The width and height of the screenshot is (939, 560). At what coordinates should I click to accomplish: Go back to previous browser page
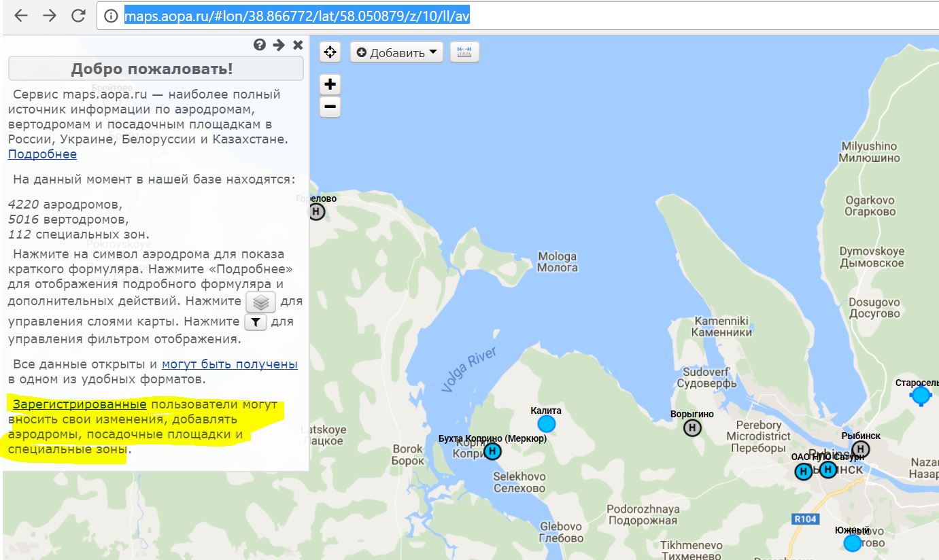[21, 16]
